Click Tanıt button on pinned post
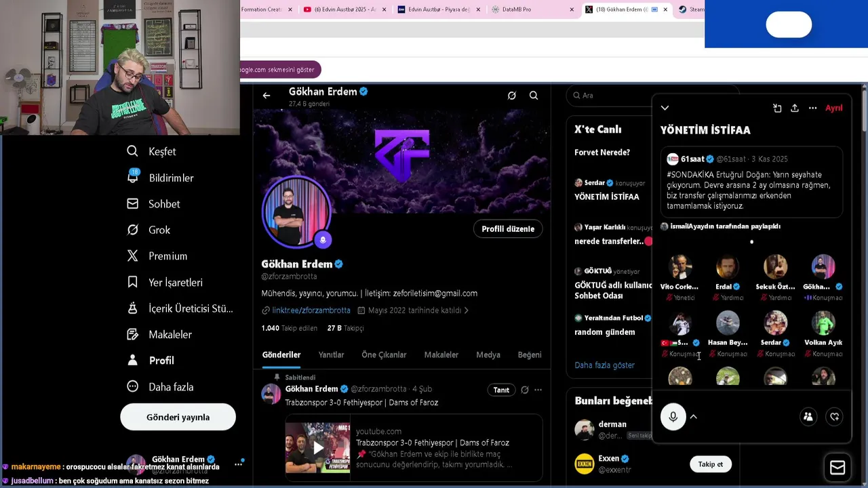The height and width of the screenshot is (488, 868). coord(501,390)
